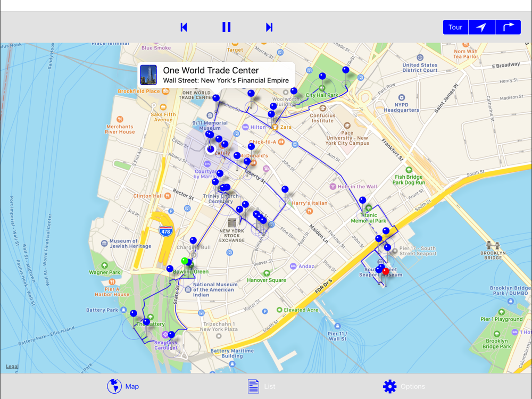Tap the New York Stock Exchange building icon
The height and width of the screenshot is (399, 532).
click(232, 223)
